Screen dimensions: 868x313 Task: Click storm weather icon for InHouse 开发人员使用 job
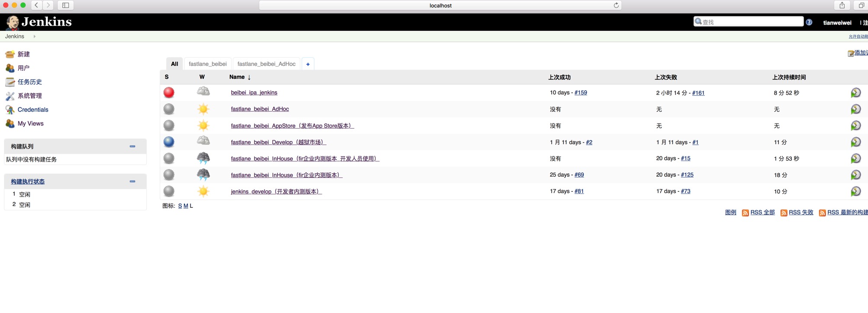pos(203,158)
